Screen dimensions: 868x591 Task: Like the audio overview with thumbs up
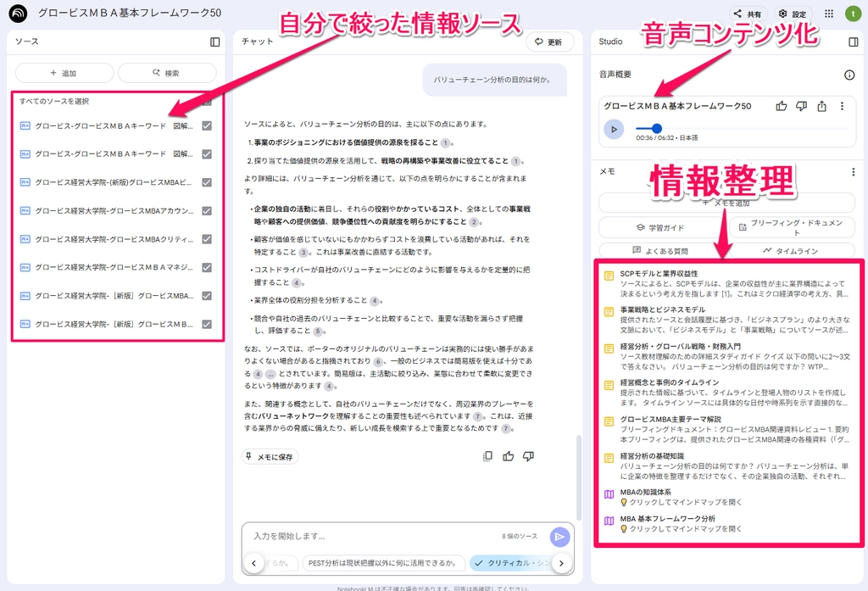[x=781, y=106]
